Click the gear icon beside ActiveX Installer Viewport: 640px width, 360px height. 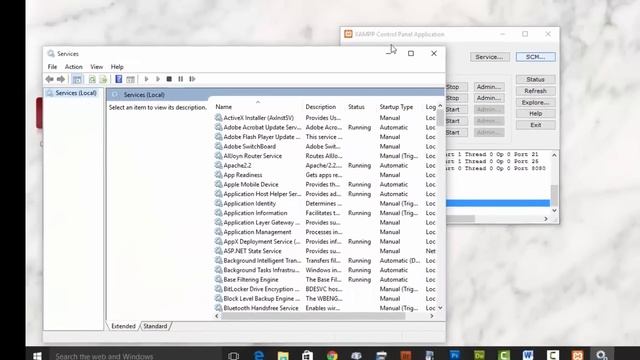click(218, 118)
